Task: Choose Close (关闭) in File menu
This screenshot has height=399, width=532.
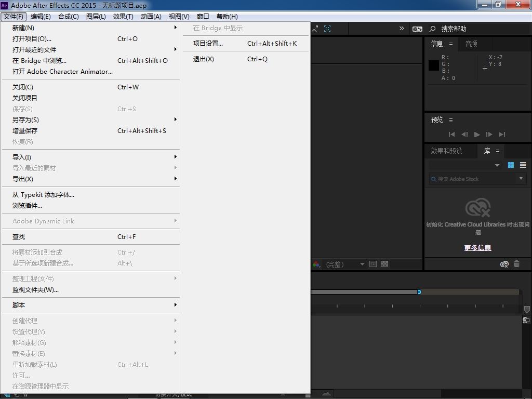Action: tap(91, 87)
